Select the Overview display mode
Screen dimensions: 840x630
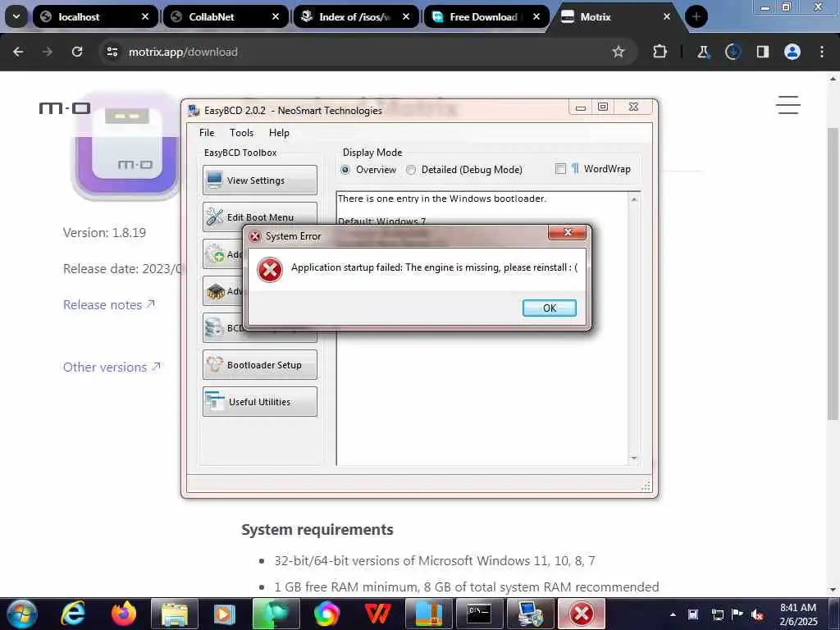pos(345,170)
